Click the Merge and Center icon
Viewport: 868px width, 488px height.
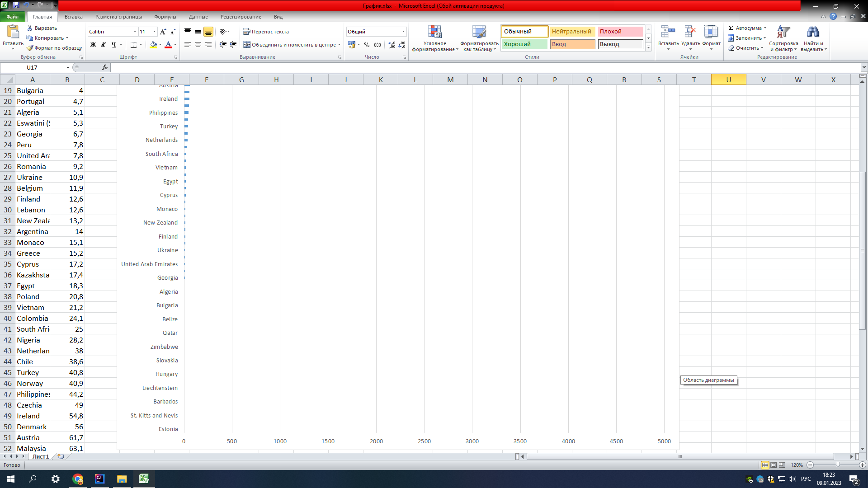click(x=247, y=45)
